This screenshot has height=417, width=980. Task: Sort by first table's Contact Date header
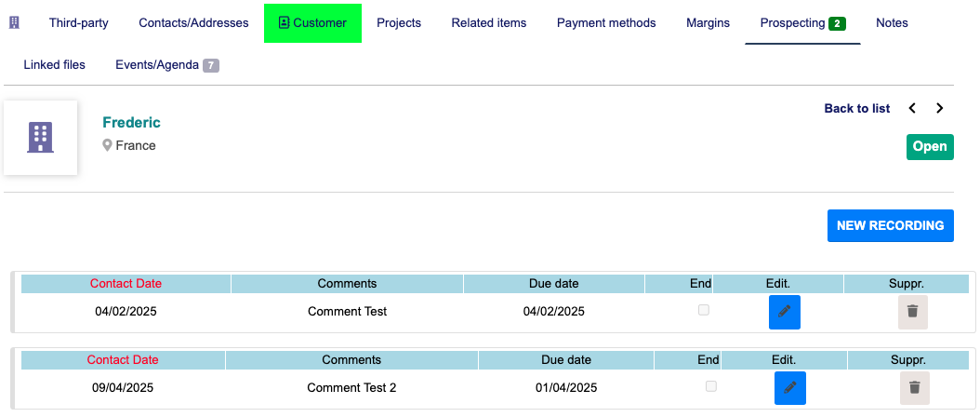[126, 283]
